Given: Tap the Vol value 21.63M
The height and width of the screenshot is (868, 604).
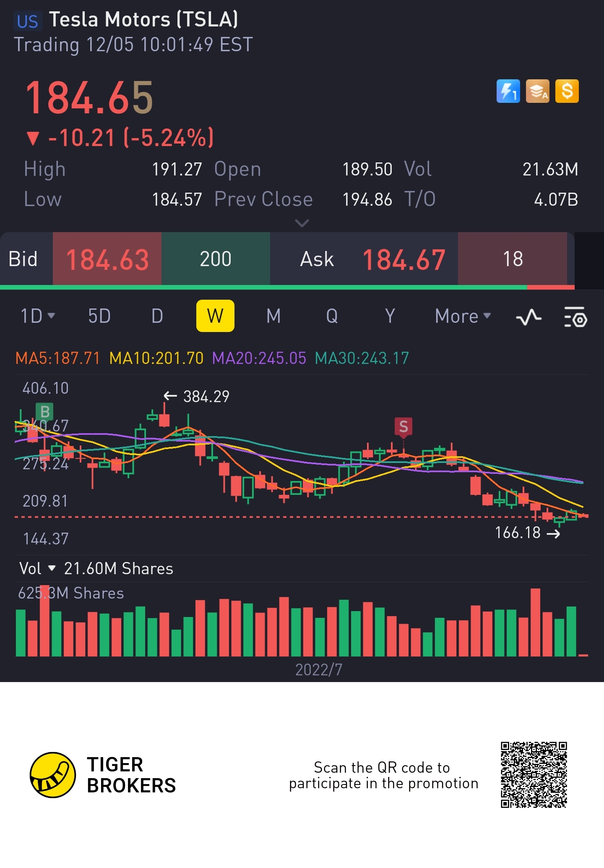Looking at the screenshot, I should point(550,170).
